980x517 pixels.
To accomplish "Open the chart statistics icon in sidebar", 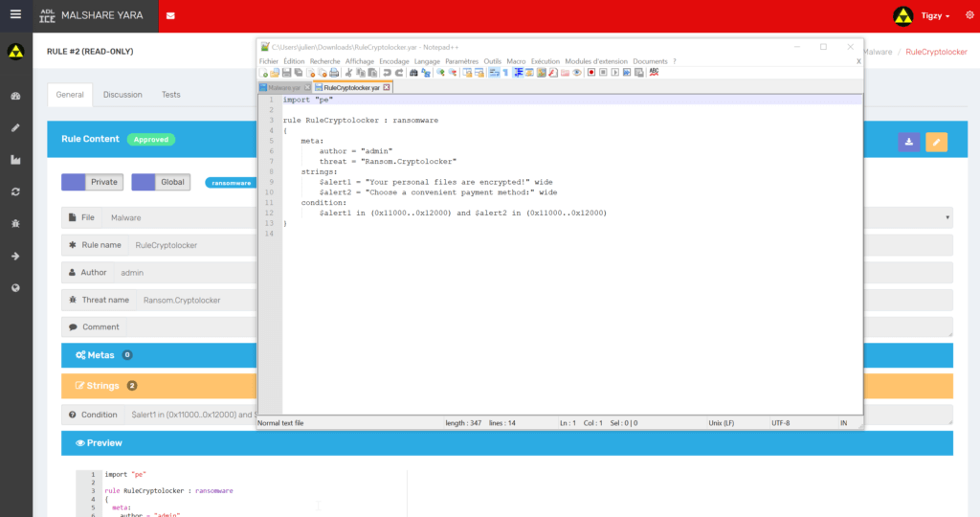I will coord(15,160).
